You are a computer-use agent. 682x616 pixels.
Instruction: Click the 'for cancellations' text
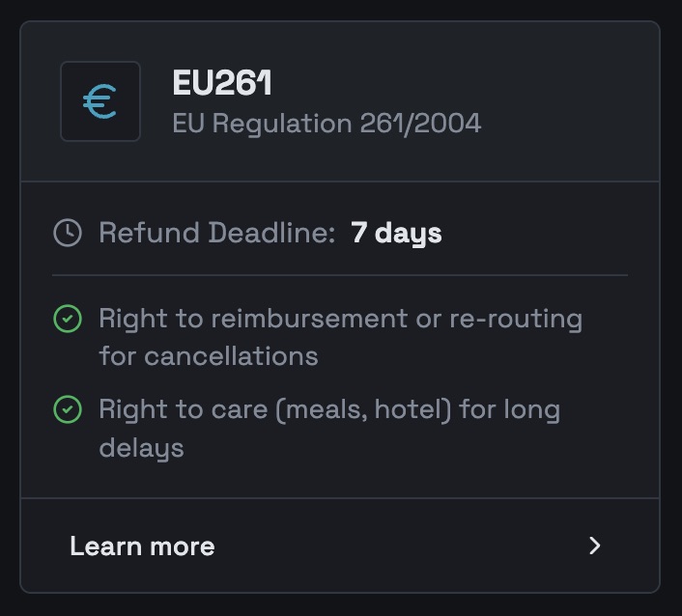click(x=208, y=355)
